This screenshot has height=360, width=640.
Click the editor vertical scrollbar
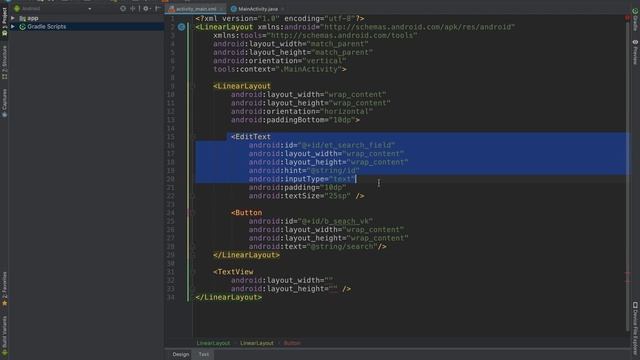(628, 176)
